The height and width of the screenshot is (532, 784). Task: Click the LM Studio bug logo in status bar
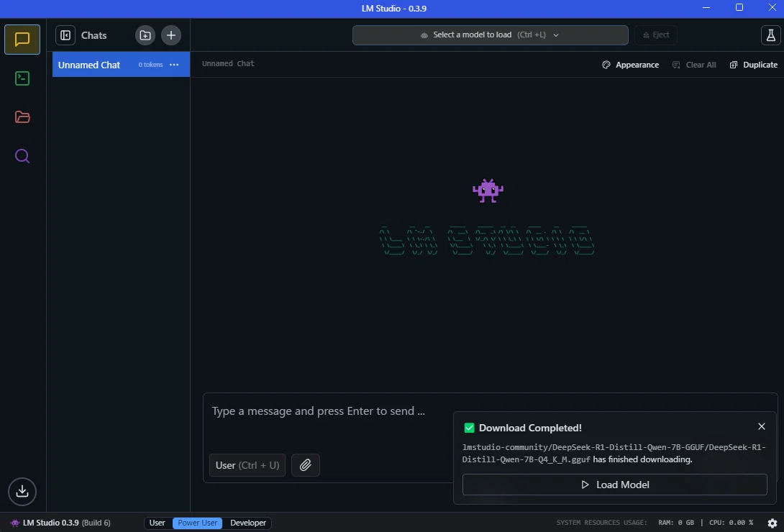[15, 523]
